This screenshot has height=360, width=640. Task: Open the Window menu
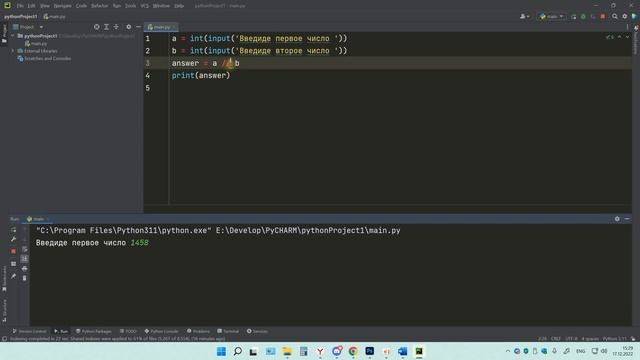[161, 6]
